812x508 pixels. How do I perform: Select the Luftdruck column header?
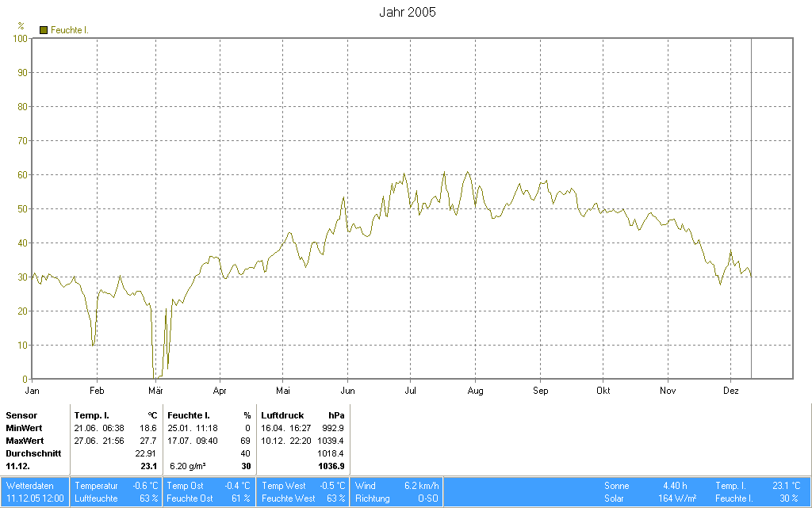[x=282, y=415]
